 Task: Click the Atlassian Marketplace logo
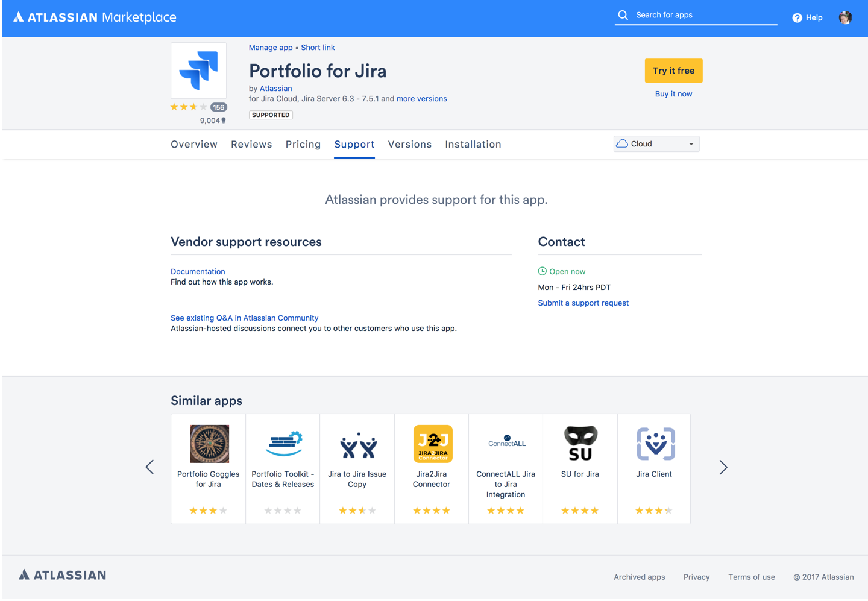95,17
